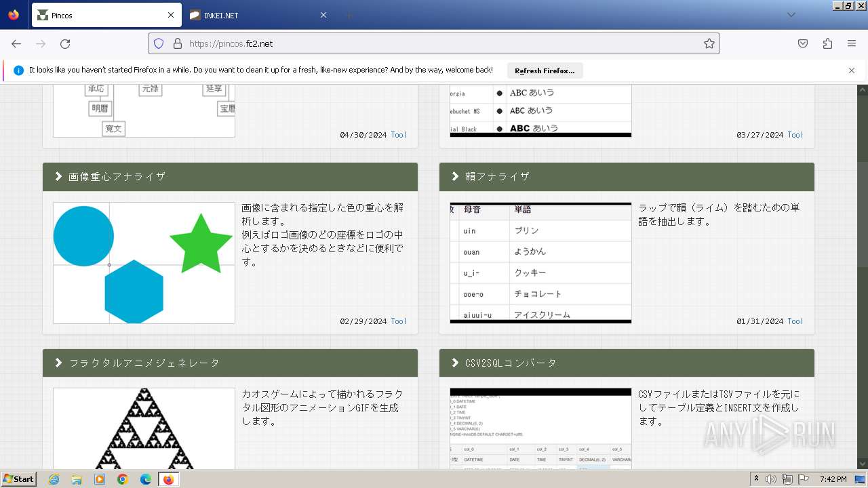Open the tracking protection shield icon
Image resolution: width=868 pixels, height=488 pixels.
coord(159,43)
